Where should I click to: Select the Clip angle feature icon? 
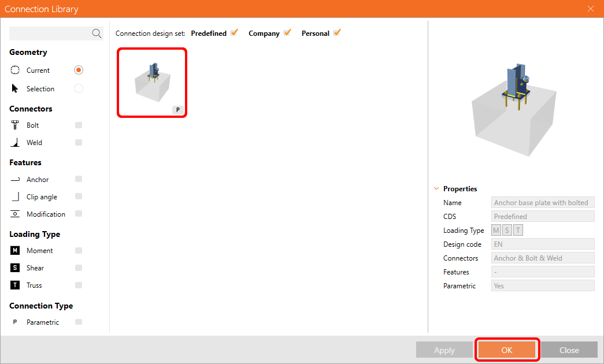(14, 196)
